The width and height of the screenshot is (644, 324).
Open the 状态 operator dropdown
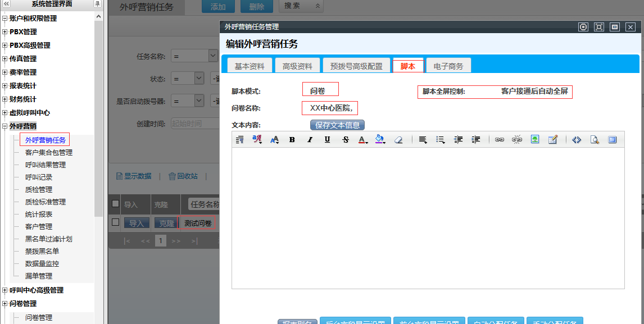point(199,78)
